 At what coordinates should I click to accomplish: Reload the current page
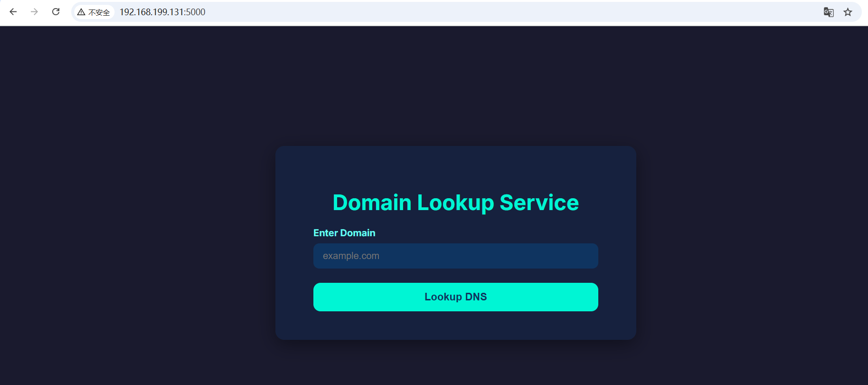tap(56, 12)
